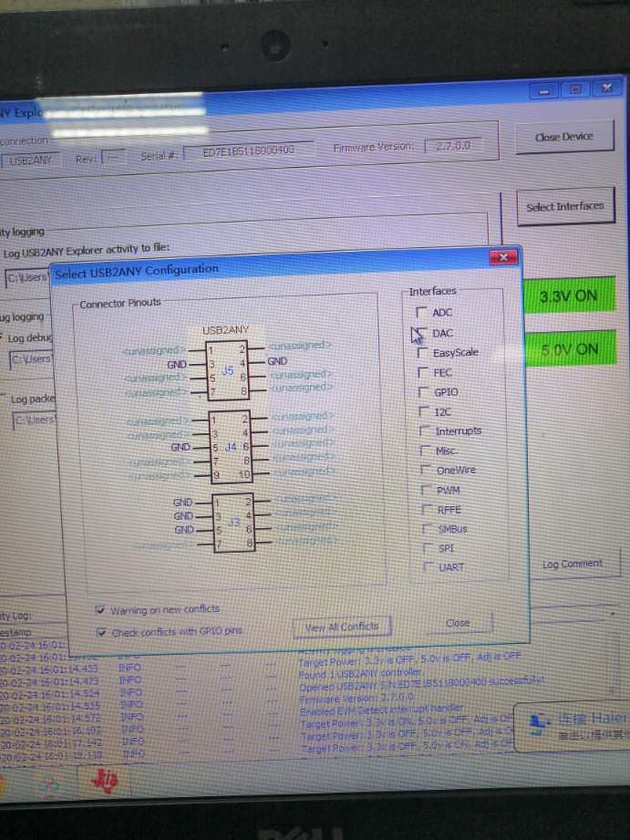Image resolution: width=630 pixels, height=840 pixels.
Task: Click GND label at J5 pin 4
Action: (277, 361)
